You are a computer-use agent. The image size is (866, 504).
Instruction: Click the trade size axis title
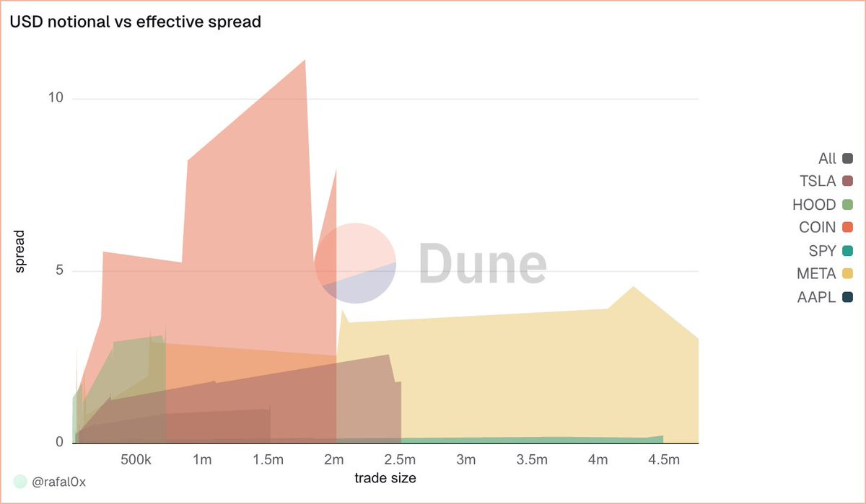click(x=385, y=478)
